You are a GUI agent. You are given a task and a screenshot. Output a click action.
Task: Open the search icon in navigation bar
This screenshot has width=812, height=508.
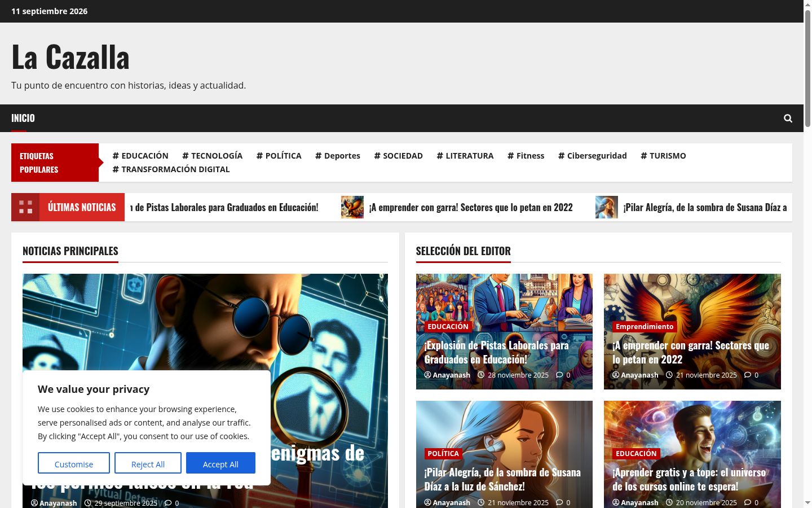pos(788,118)
